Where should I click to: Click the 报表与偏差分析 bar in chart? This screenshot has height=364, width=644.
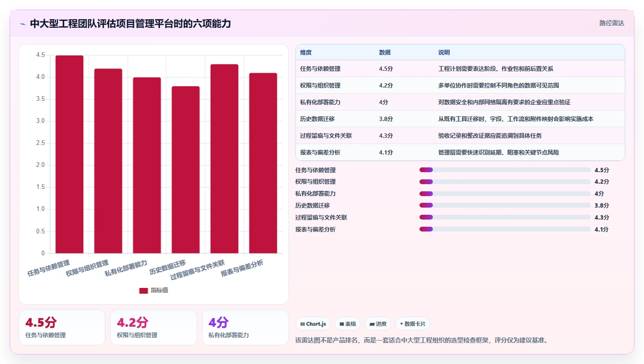pos(263,163)
